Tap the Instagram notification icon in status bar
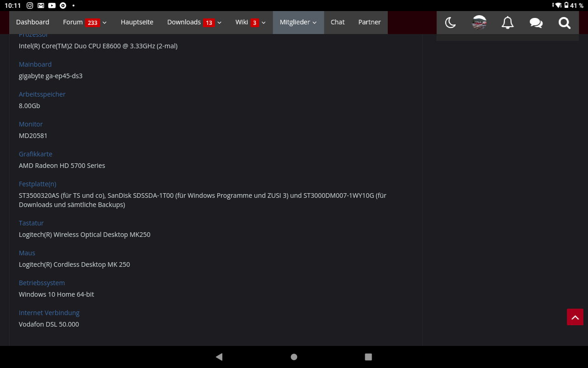This screenshot has height=368, width=588. click(30, 6)
